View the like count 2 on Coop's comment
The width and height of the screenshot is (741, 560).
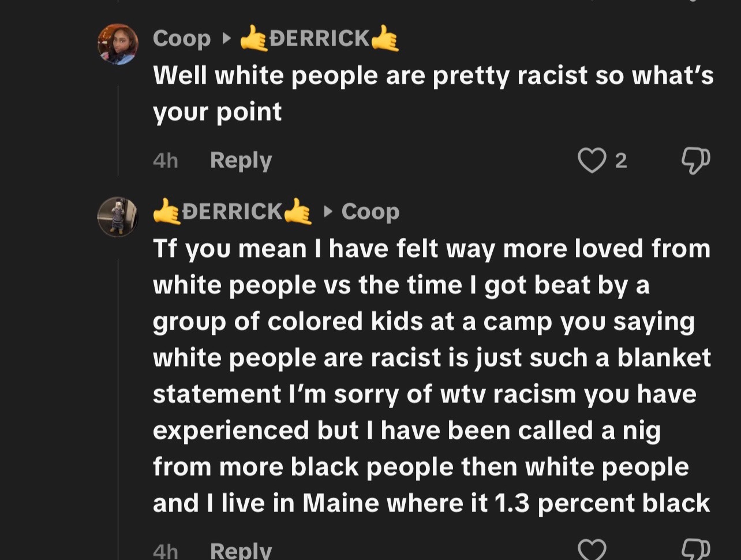click(x=621, y=160)
